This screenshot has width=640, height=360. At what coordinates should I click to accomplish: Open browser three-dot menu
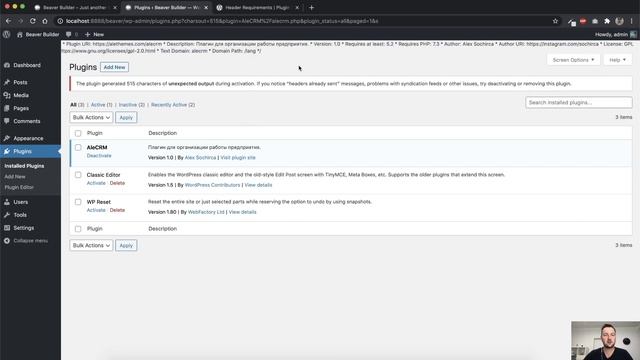coord(631,21)
